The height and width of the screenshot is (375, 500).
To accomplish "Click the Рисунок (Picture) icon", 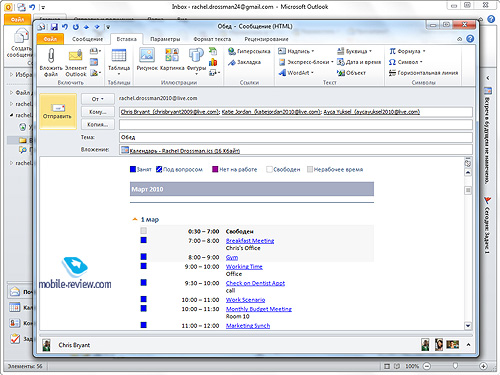I will pos(147,55).
